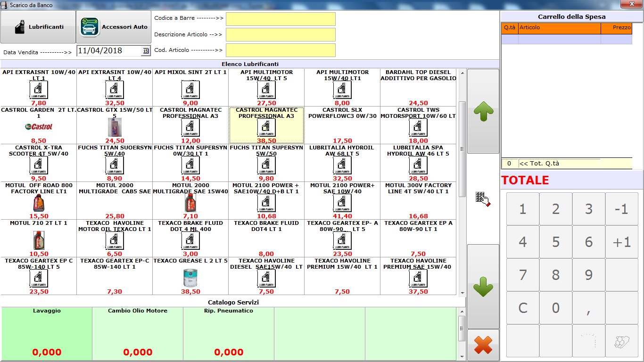The image size is (644, 362).
Task: Select highlighted Castrol Magnatec Professional A3 38,50
Action: 266,125
